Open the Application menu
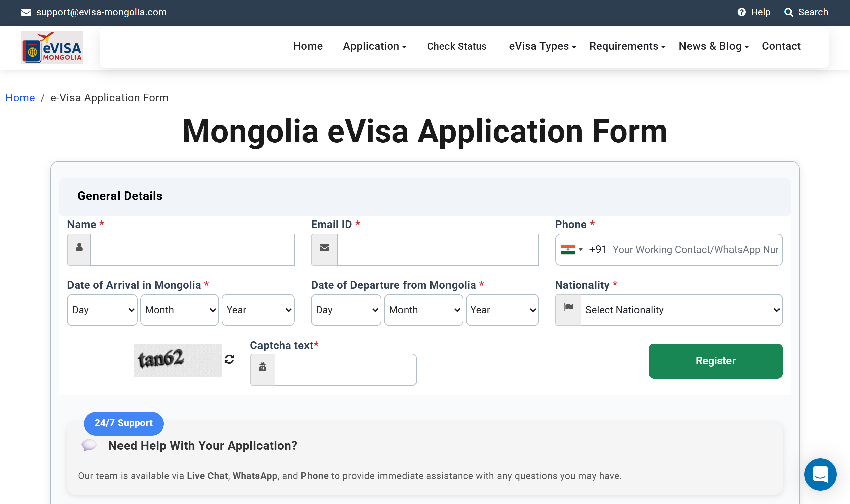850x504 pixels. coord(374,46)
